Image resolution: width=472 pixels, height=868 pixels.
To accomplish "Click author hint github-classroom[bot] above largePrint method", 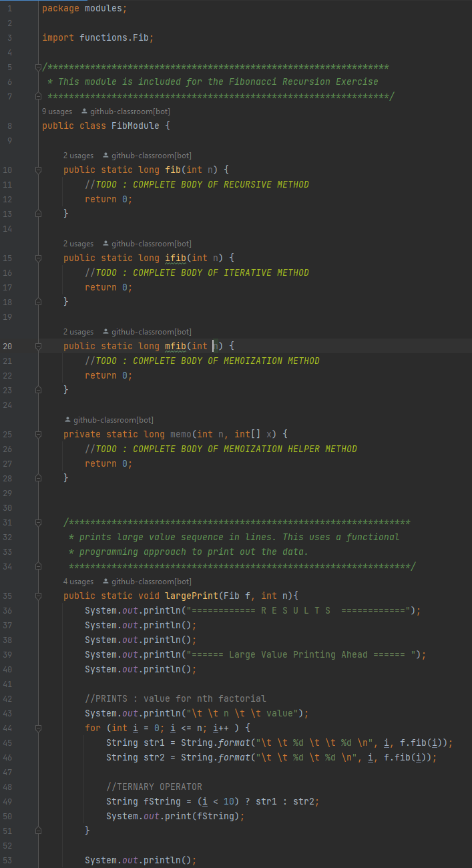I will (x=147, y=582).
